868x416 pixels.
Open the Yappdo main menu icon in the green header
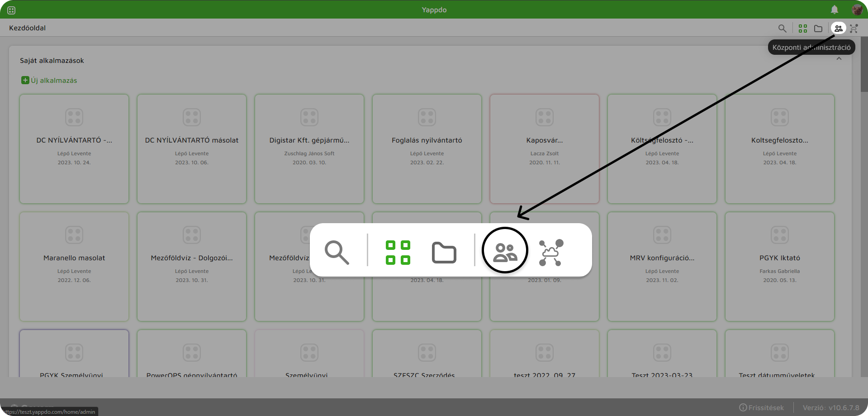coord(11,10)
